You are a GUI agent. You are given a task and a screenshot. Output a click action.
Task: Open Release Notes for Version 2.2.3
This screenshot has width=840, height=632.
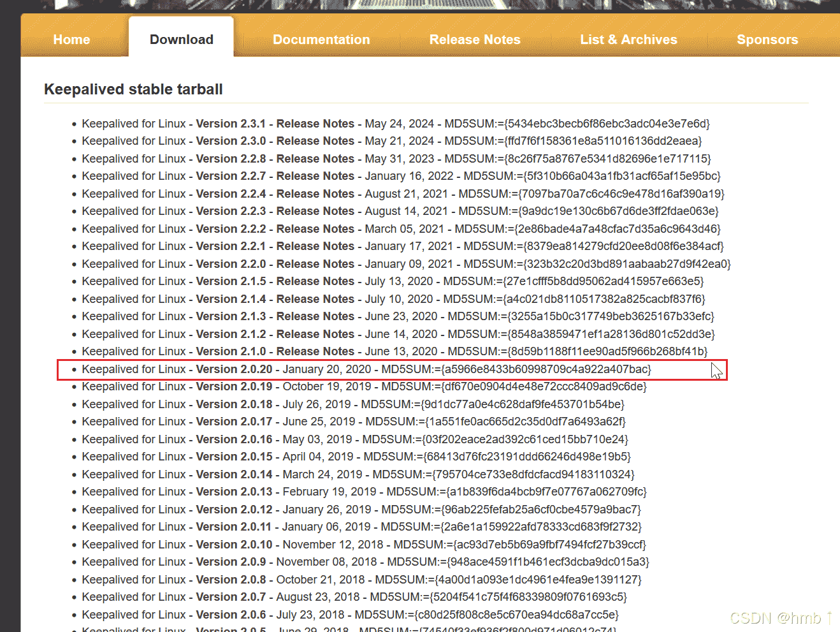(x=315, y=211)
